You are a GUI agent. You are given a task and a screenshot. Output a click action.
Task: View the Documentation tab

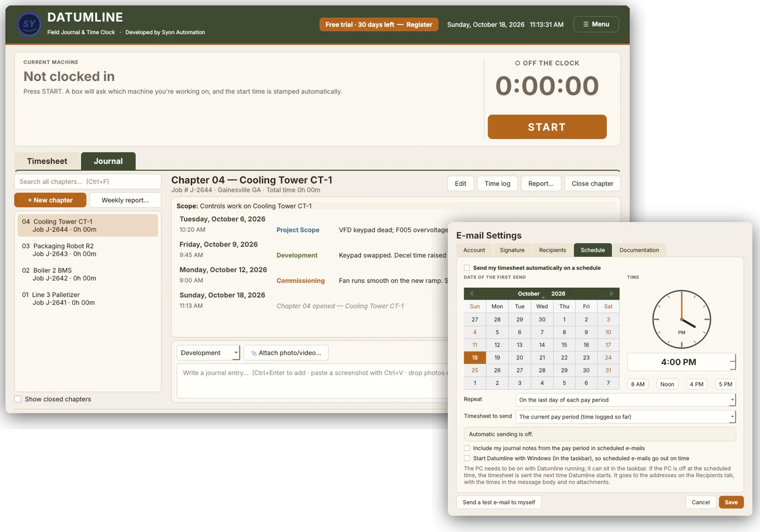(x=639, y=250)
